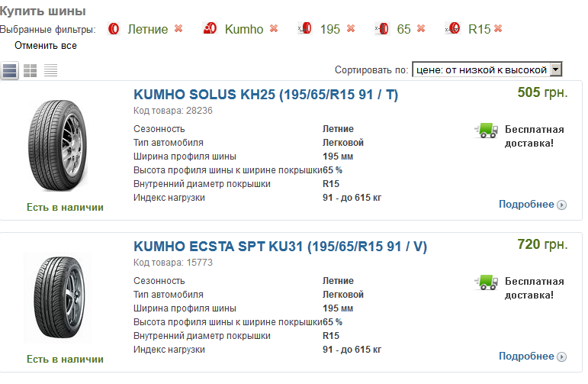Click Отменить все to clear filters
588x384 pixels.
pyautogui.click(x=46, y=45)
